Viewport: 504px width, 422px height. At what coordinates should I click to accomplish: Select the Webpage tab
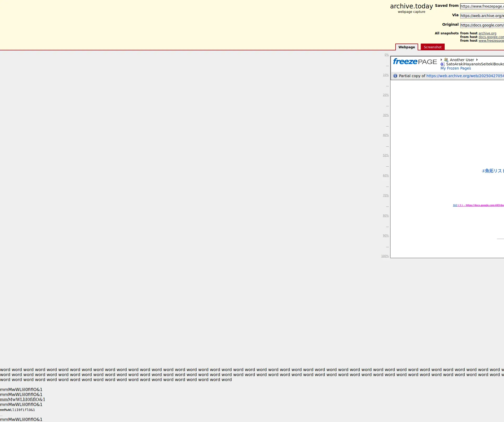click(406, 47)
